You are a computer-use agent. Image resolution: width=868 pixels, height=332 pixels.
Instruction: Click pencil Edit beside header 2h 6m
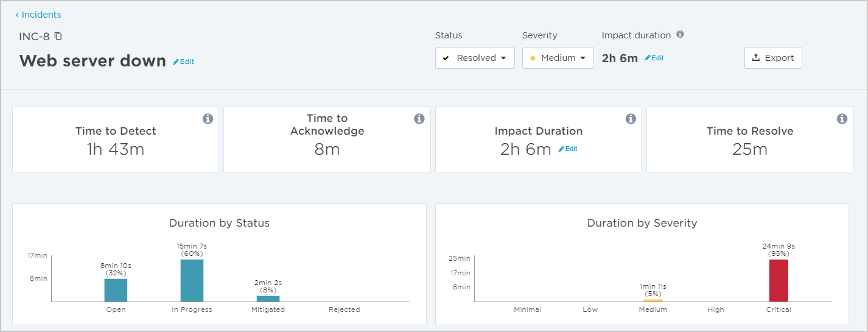click(x=654, y=58)
